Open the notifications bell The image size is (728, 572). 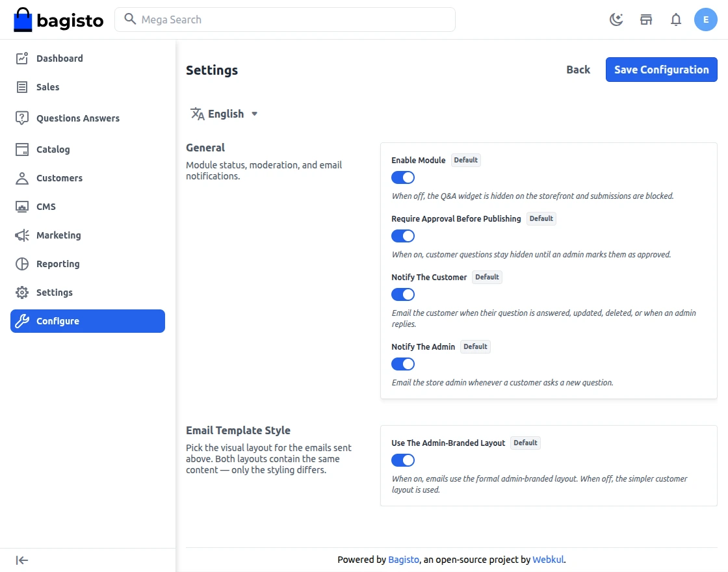(676, 19)
